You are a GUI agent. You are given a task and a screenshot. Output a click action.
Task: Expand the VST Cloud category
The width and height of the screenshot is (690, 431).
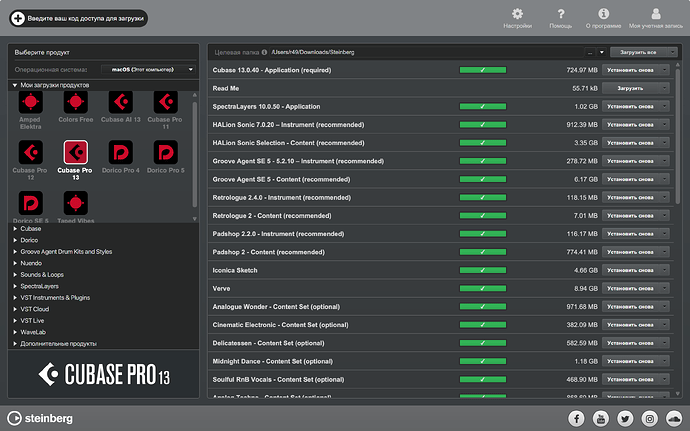coord(15,309)
